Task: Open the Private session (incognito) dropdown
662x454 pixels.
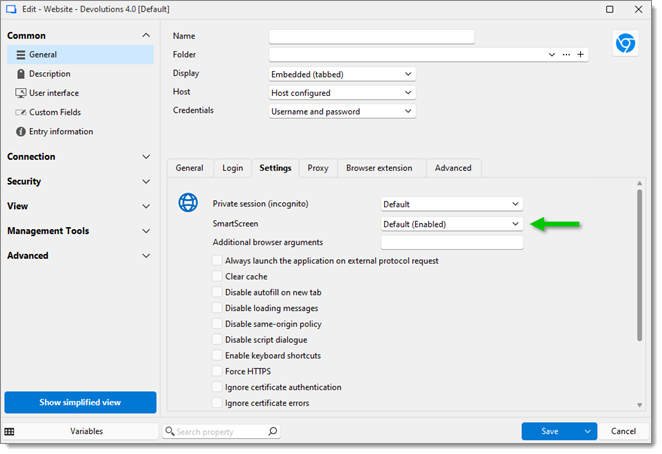Action: pyautogui.click(x=452, y=204)
